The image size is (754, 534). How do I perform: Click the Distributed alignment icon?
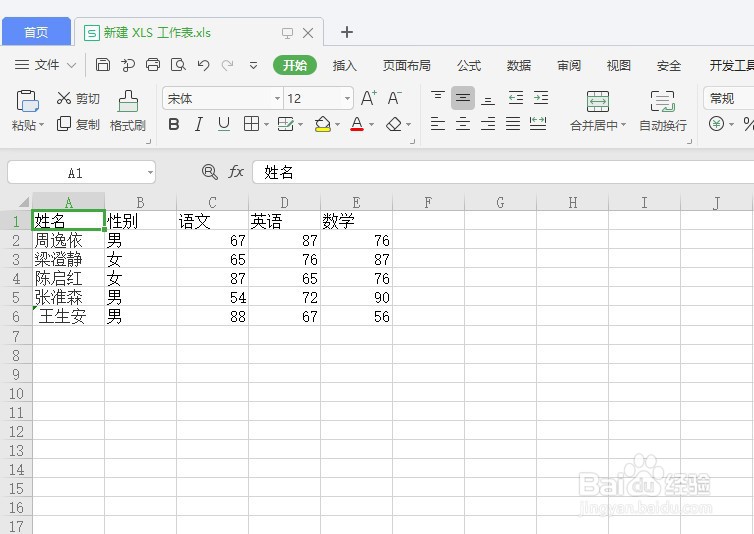(x=538, y=124)
